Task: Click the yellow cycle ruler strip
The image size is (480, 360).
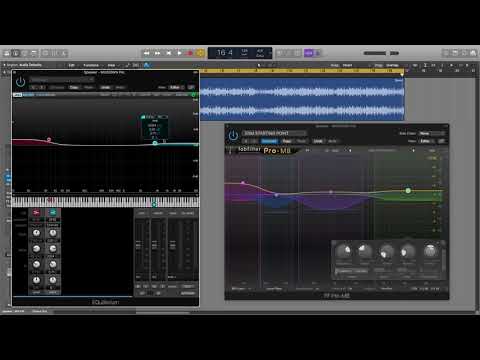Action: click(x=302, y=71)
